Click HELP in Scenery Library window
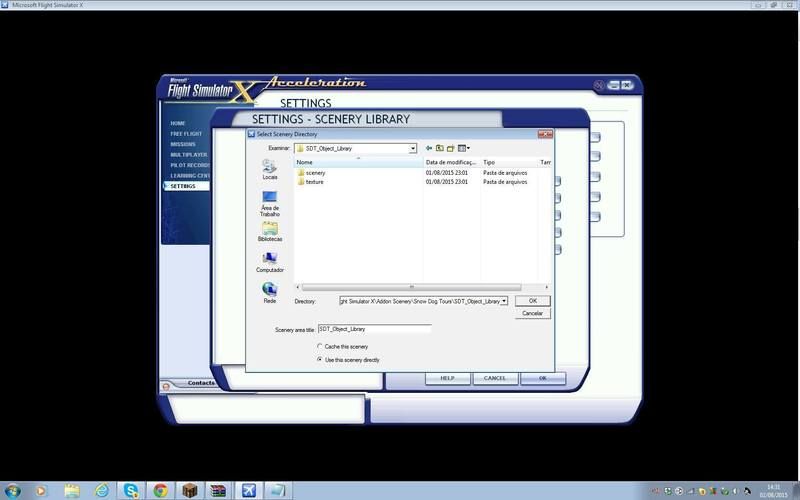Viewport: 800px width, 500px height. click(447, 378)
